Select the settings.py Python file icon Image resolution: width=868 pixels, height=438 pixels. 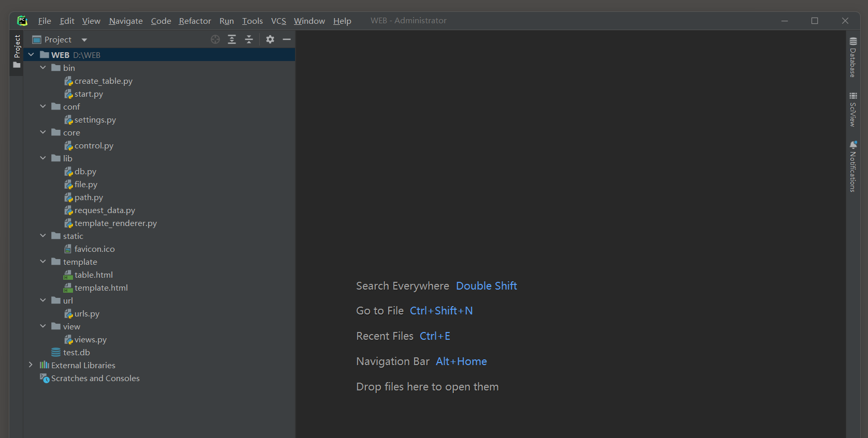(68, 120)
